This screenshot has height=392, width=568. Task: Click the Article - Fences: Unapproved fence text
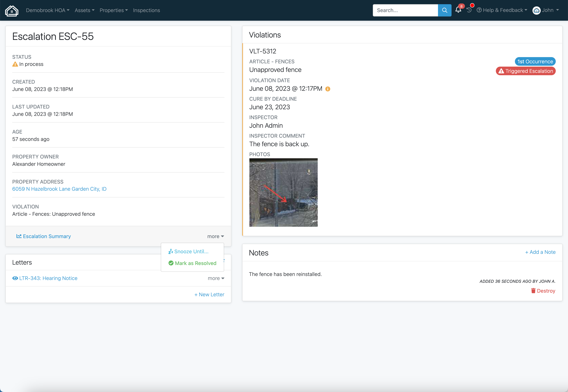point(53,214)
